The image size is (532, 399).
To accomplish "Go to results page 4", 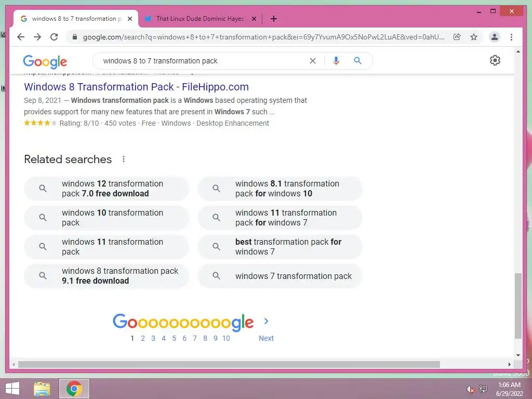I will click(164, 338).
